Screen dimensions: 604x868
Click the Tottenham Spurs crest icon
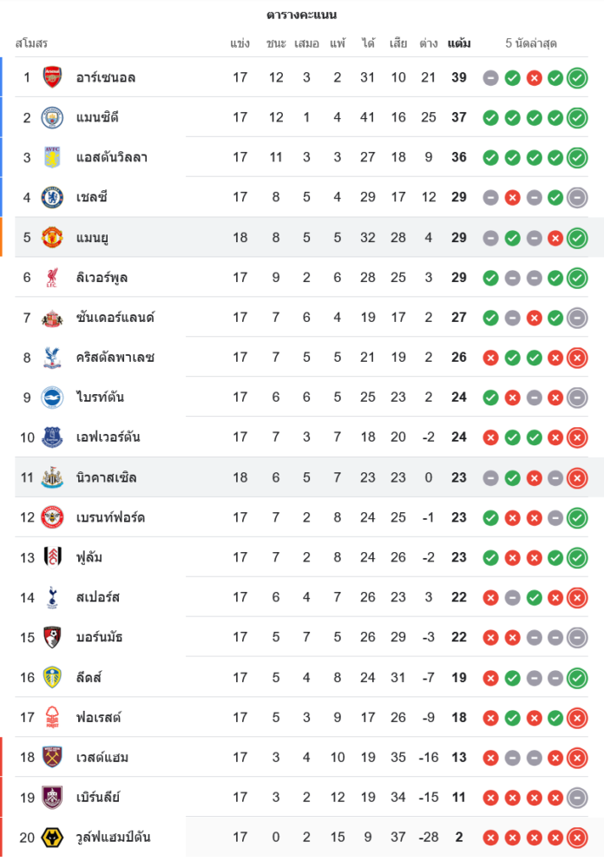[x=53, y=597]
